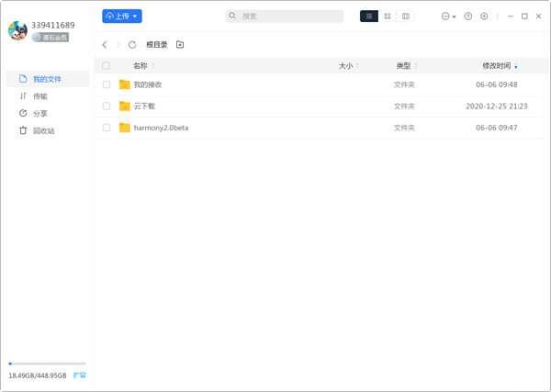Open the 云下载 folder
This screenshot has width=551, height=392.
pyautogui.click(x=144, y=106)
